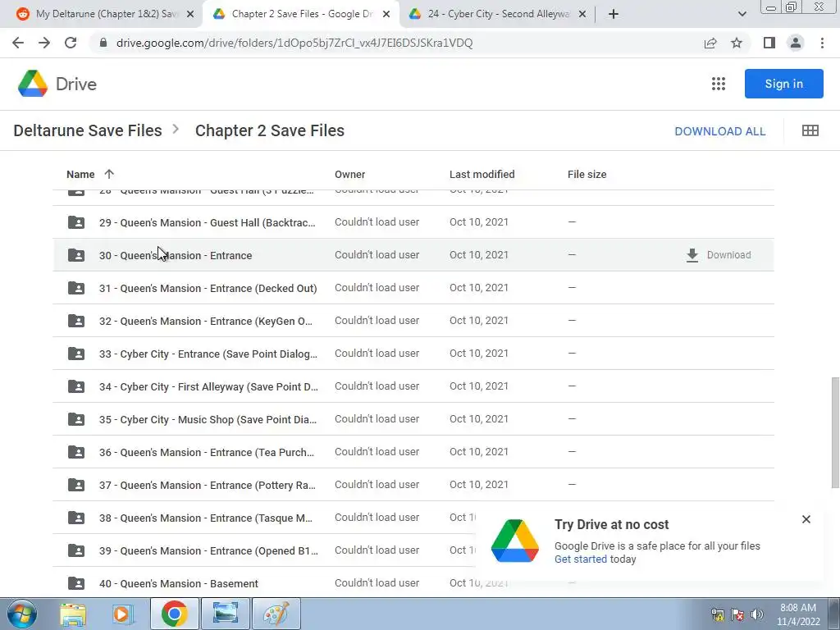
Task: Expand the tab search dropdown arrow
Action: point(742,15)
